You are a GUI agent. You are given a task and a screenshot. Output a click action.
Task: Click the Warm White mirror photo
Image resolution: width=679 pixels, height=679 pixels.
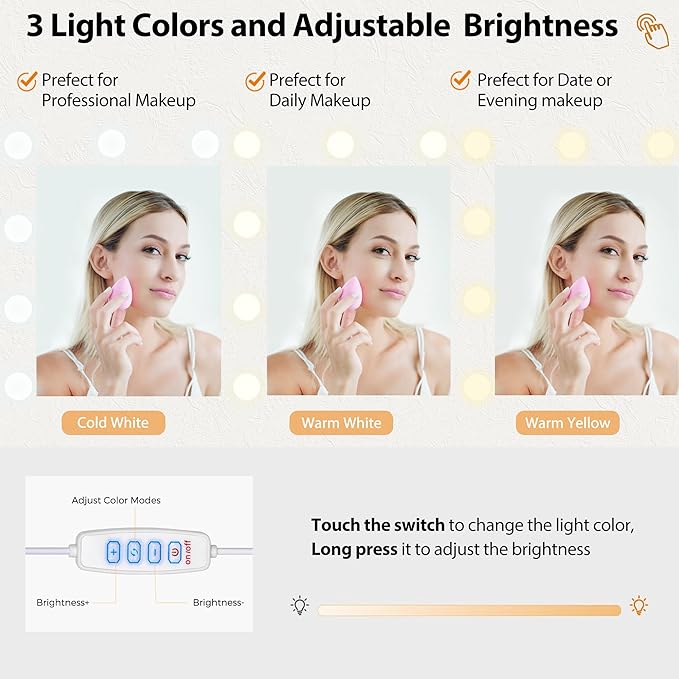359,281
